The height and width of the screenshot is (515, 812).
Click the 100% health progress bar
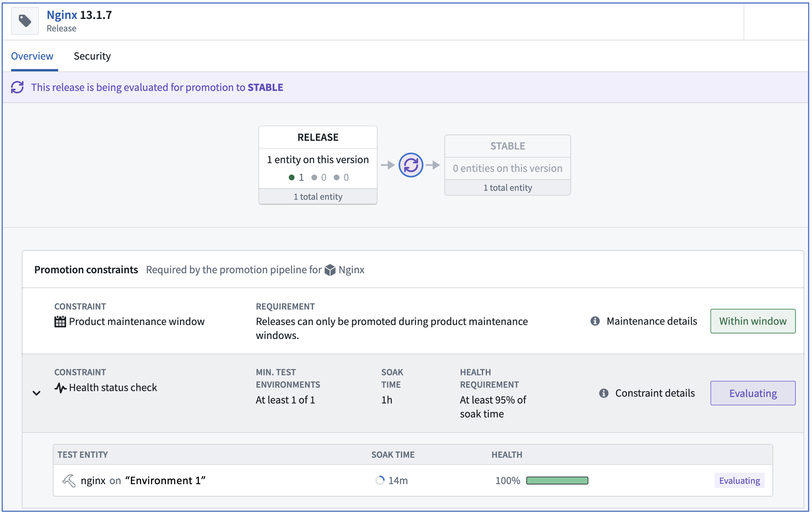coord(557,480)
